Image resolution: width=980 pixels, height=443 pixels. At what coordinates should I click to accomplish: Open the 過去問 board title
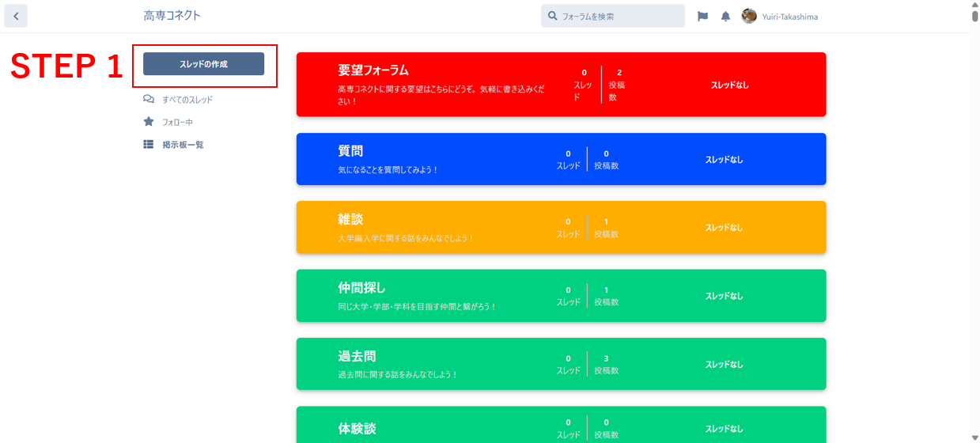pos(357,357)
